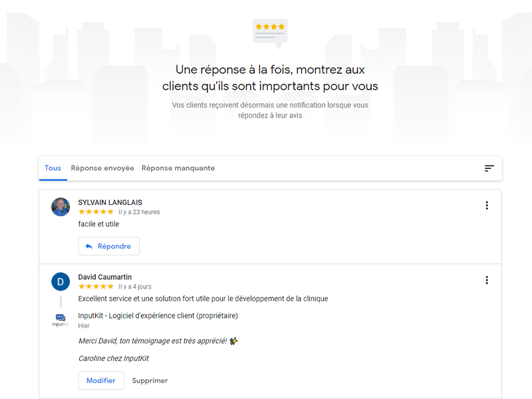The image size is (532, 399).
Task: Click the InputKit owner reply name
Action: tap(158, 315)
